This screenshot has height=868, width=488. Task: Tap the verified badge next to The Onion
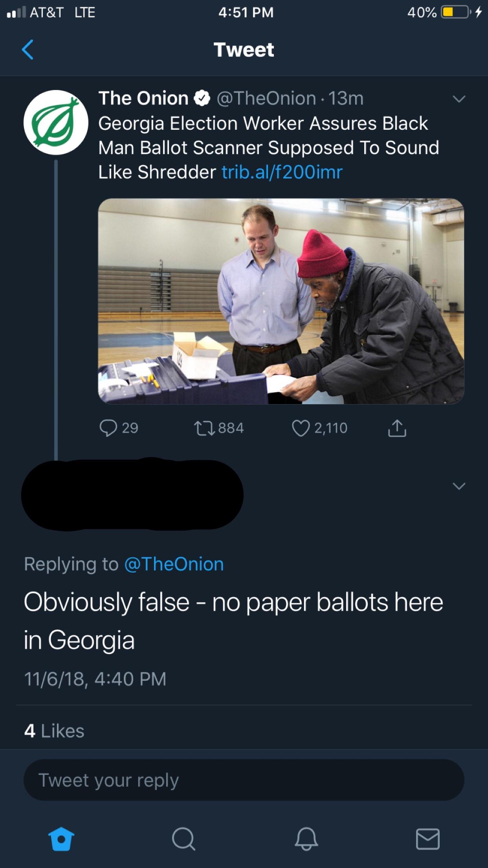(x=202, y=98)
